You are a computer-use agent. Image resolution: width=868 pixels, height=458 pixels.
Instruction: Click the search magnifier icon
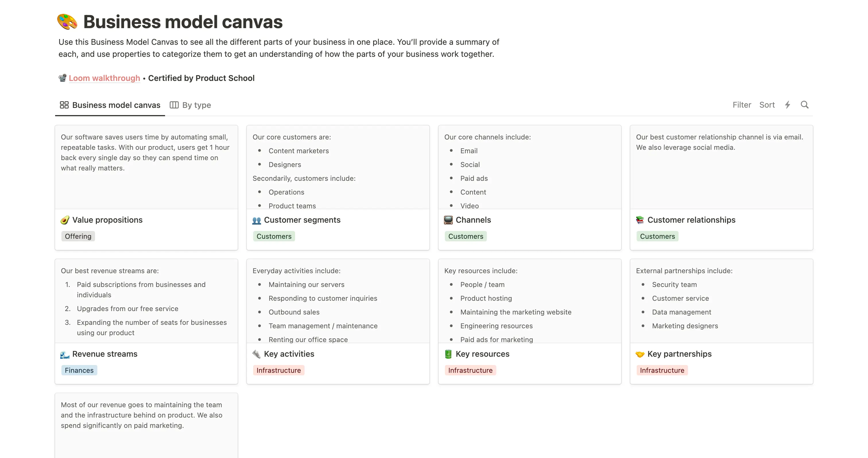tap(805, 105)
